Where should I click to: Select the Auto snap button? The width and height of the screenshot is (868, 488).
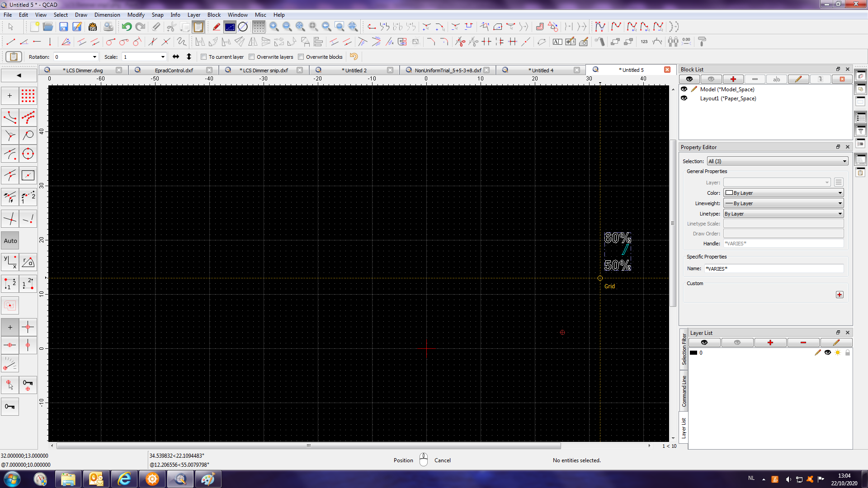pos(10,241)
